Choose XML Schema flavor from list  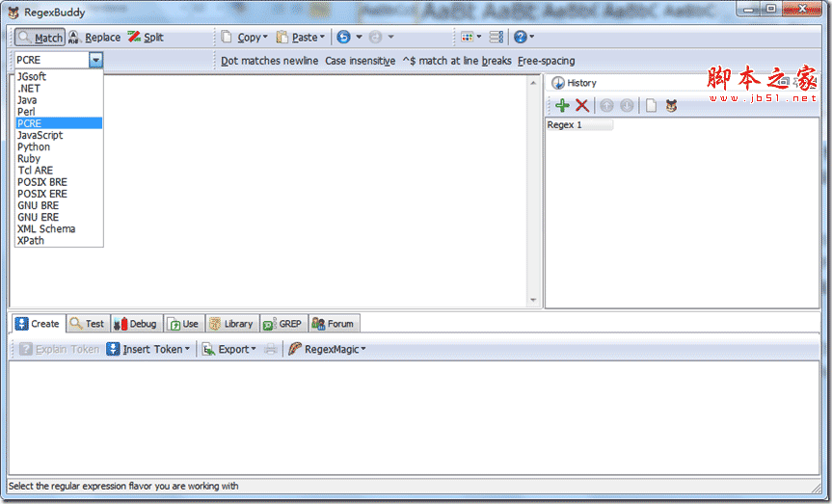tap(59, 228)
